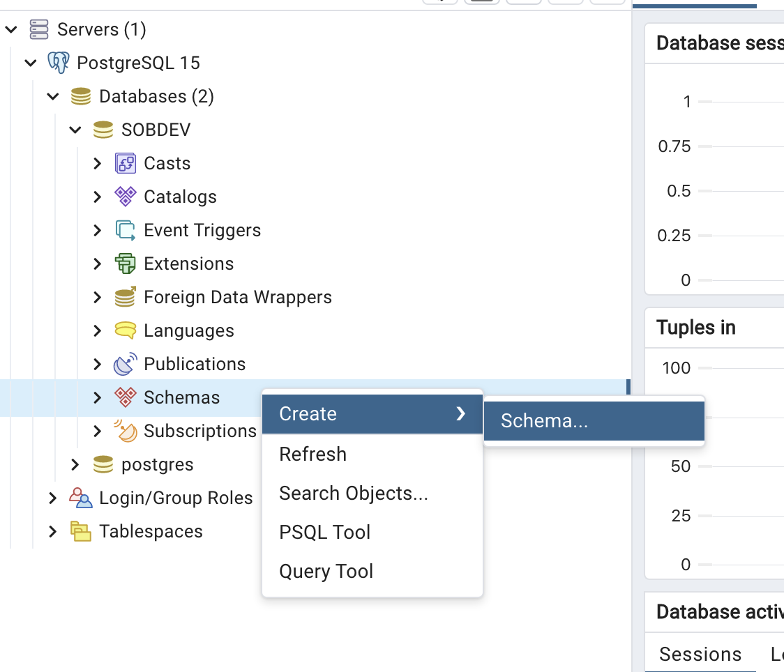Viewport: 784px width, 672px height.
Task: Expand the Subscriptions node
Action: tap(98, 432)
